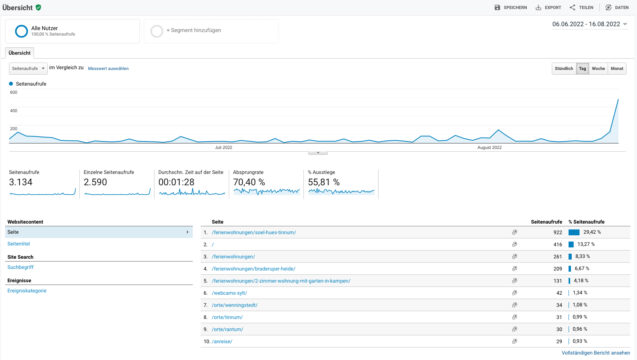Image resolution: width=637 pixels, height=360 pixels.
Task: Select the Übersicht tab
Action: click(x=20, y=53)
